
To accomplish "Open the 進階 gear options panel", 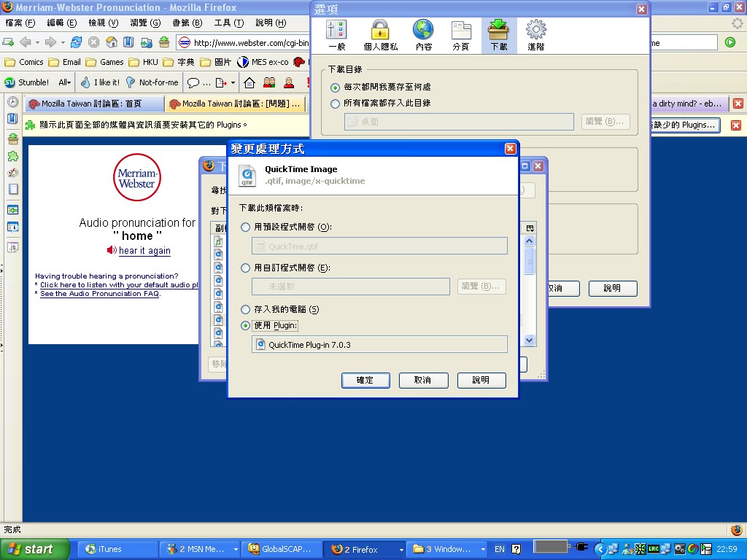I will pyautogui.click(x=536, y=35).
